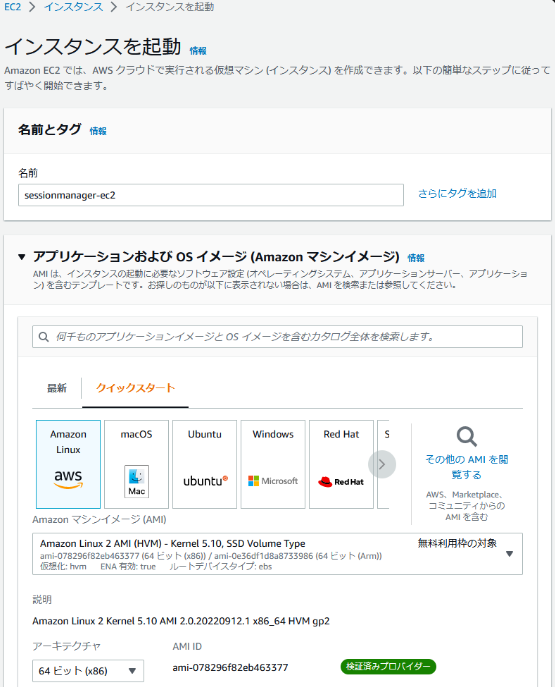
Task: Choose the Red Hat AMI tile
Action: [341, 464]
